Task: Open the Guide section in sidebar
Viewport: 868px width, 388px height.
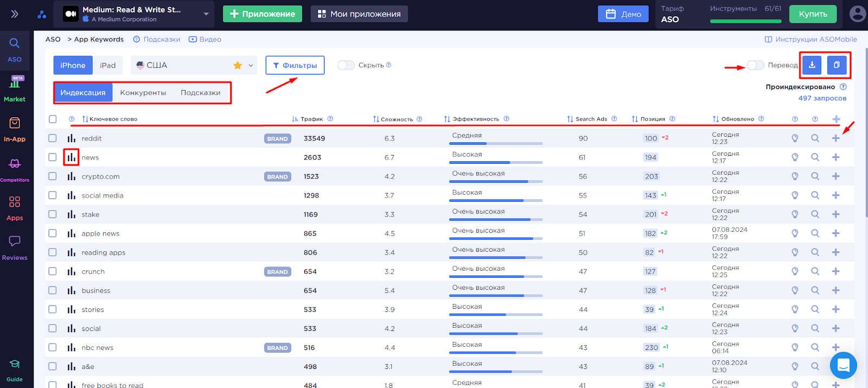Action: point(15,371)
